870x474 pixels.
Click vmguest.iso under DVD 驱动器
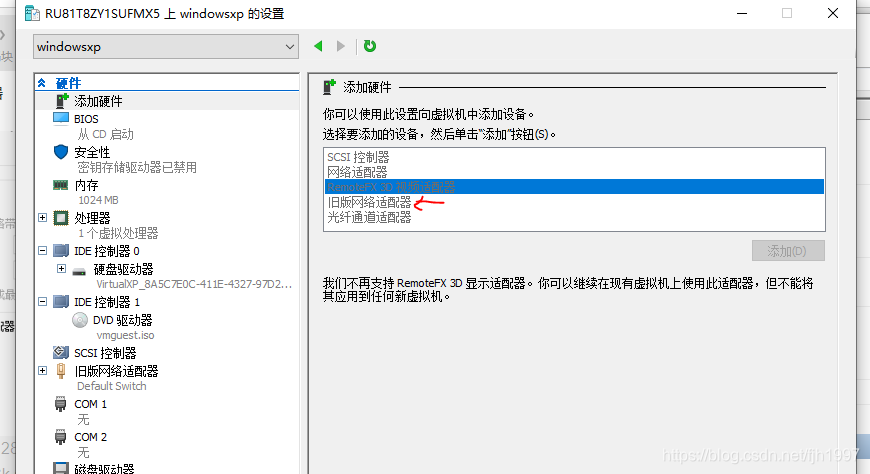(x=125, y=335)
